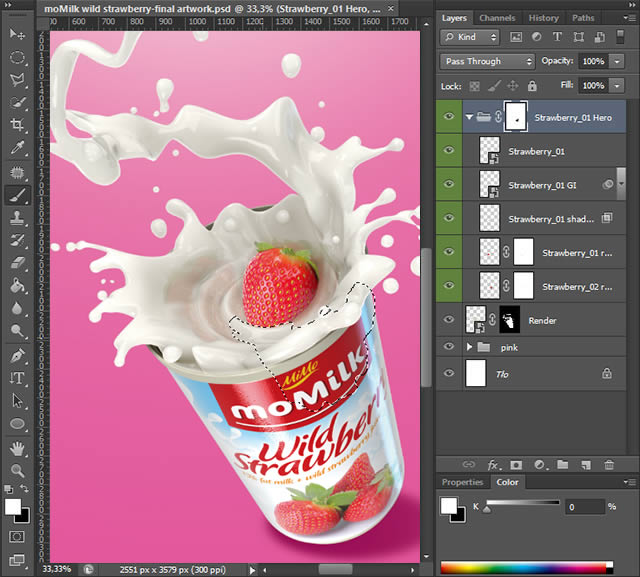640x577 pixels.
Task: Select the Crop tool
Action: (x=17, y=124)
